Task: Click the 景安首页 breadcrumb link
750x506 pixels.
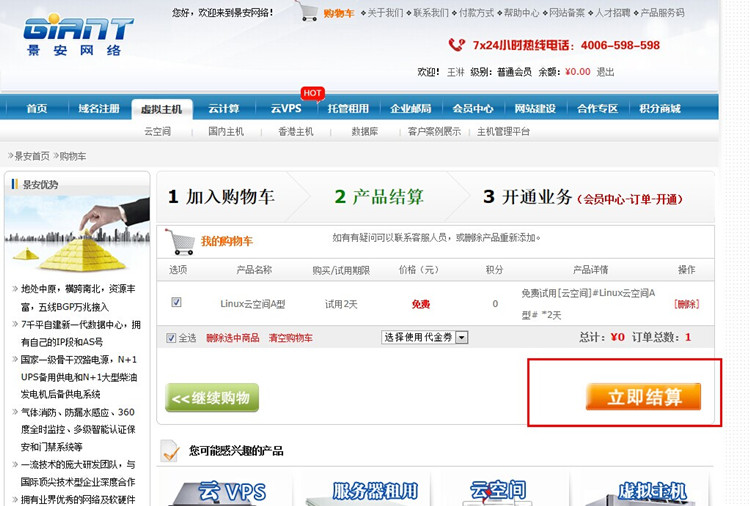Action: pyautogui.click(x=31, y=156)
